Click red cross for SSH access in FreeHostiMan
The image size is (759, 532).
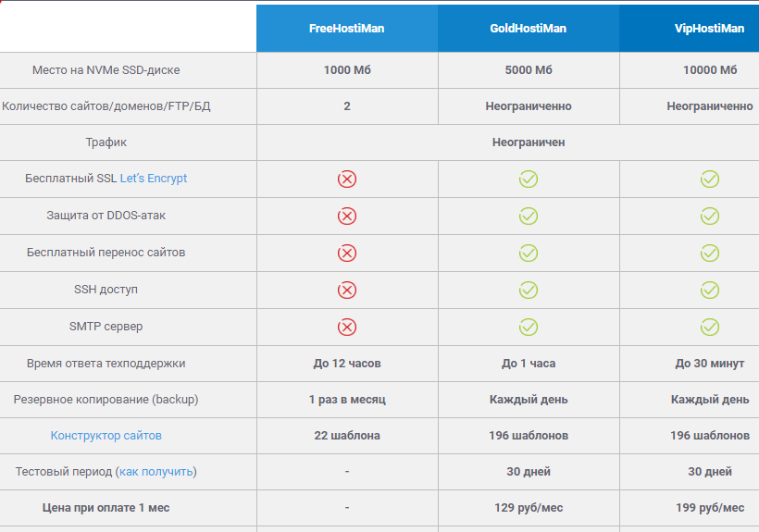[x=347, y=291]
